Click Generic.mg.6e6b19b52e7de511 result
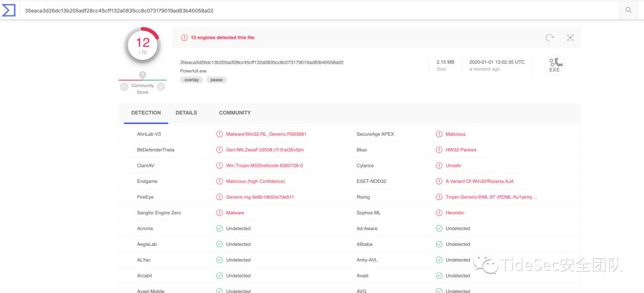 [x=260, y=197]
